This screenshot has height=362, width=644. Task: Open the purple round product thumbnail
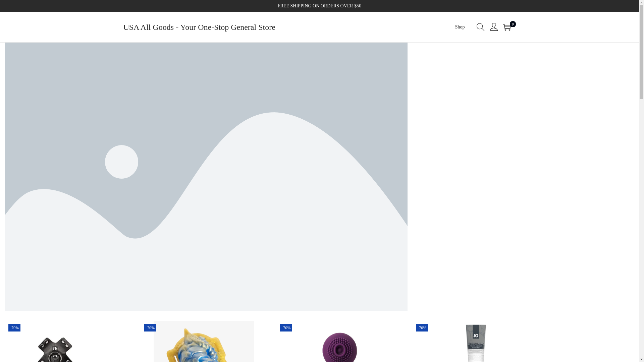(339, 347)
